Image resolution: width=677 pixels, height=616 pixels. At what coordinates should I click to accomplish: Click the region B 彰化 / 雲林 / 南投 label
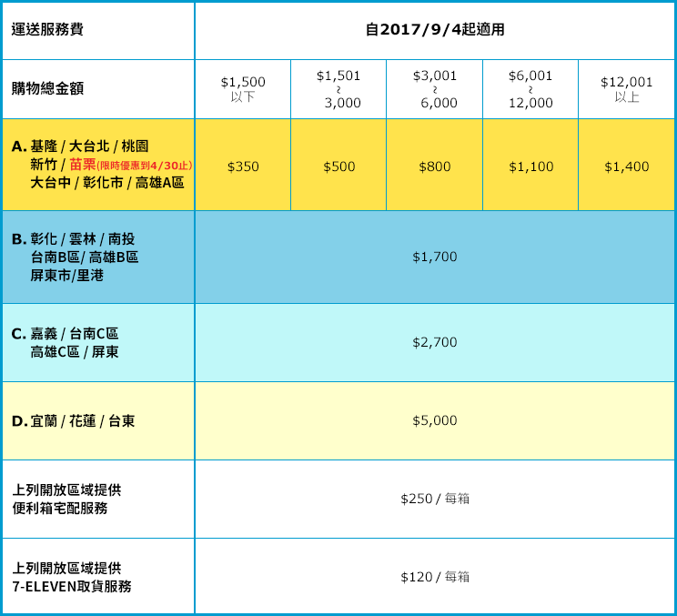82,239
